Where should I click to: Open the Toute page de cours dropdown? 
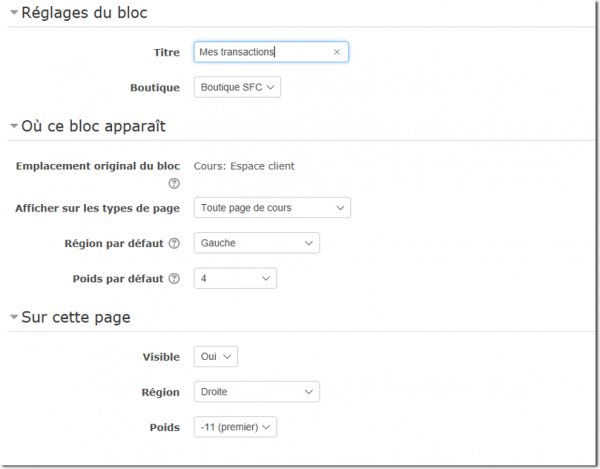271,208
